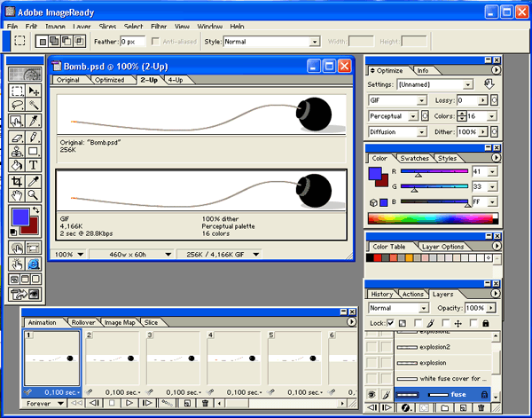Reset to default colors icon
Viewport: 532px width, 418px height.
(x=13, y=233)
